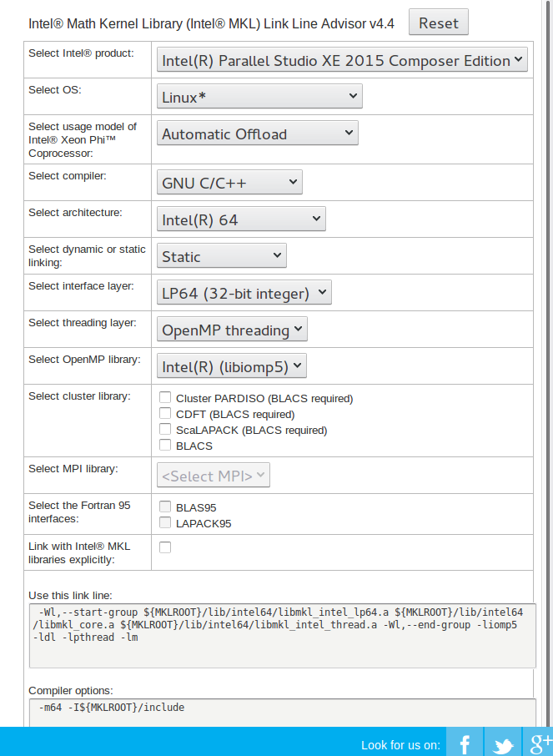Screen dimensions: 553x756
Task: Click the 'Select dynamic or static linking:' label
Action: tap(87, 256)
